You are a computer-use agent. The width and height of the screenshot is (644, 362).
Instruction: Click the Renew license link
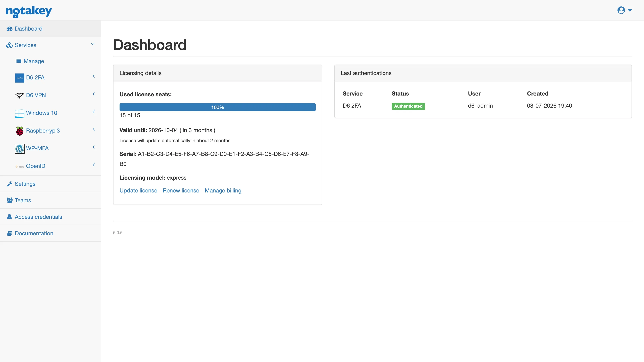[181, 191]
